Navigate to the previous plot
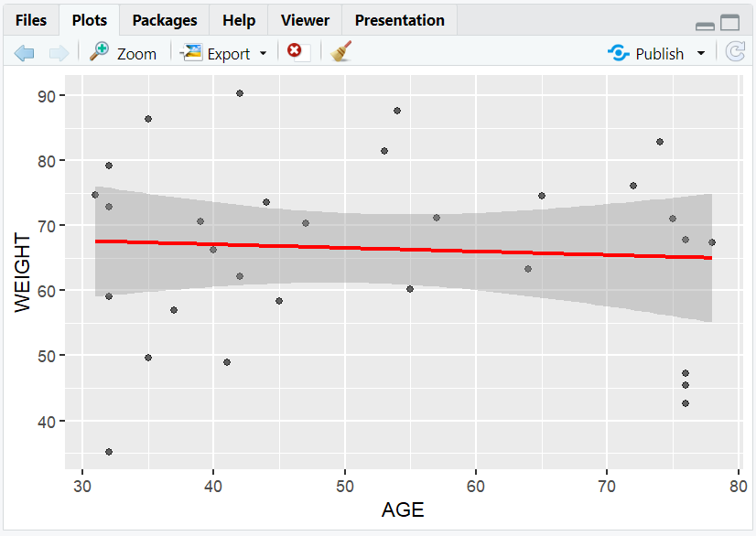The width and height of the screenshot is (756, 536). (24, 52)
